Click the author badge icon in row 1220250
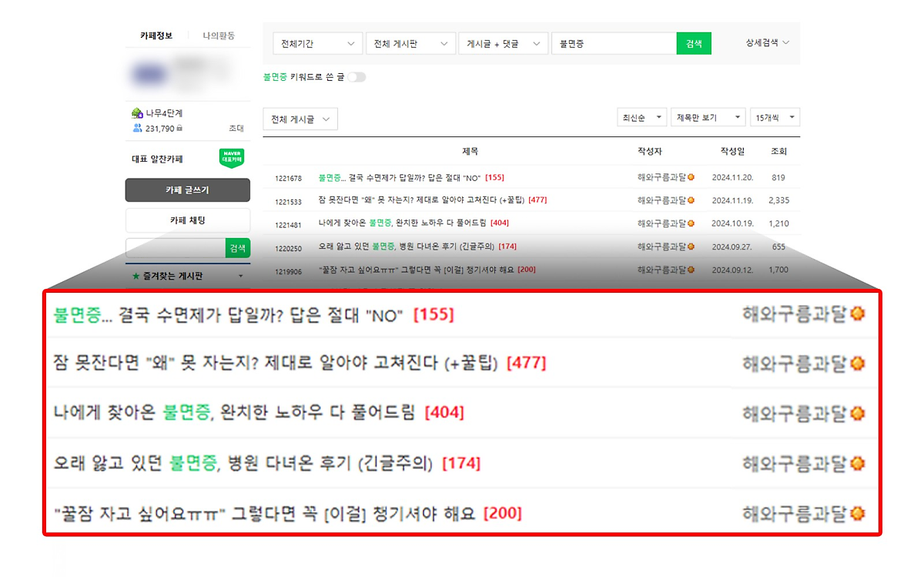 [691, 247]
